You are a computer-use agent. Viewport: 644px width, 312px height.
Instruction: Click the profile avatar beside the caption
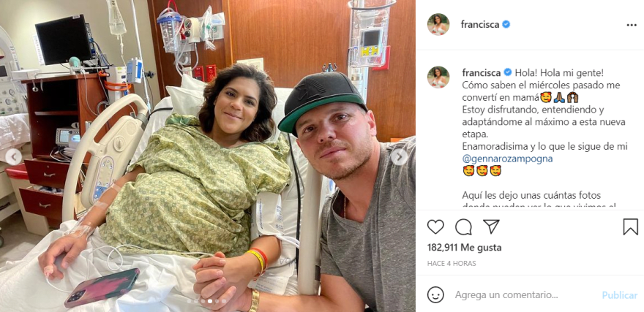coord(438,77)
